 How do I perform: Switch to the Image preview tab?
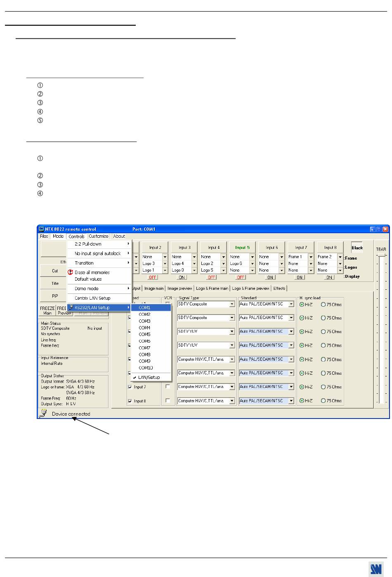180,288
